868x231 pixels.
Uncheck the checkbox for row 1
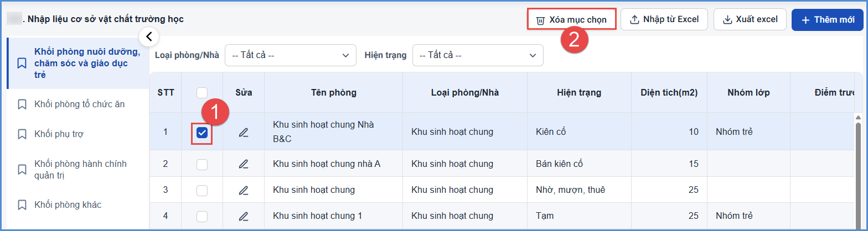pos(202,132)
